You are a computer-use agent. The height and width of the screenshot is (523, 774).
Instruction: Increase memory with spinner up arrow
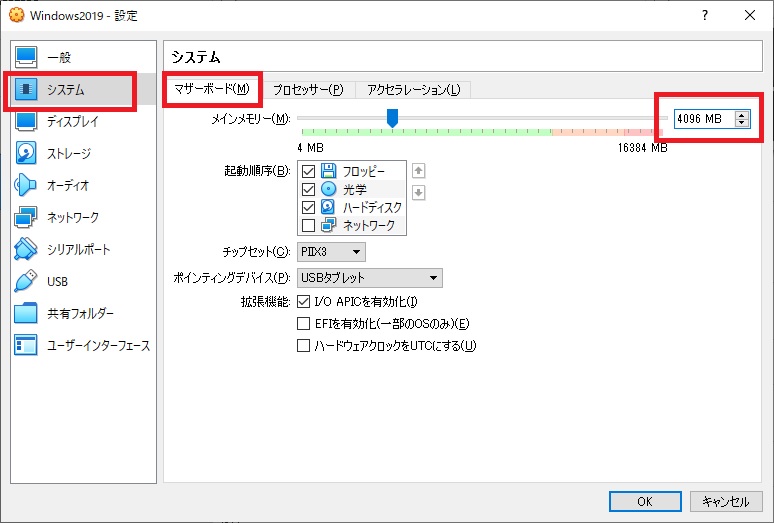(x=741, y=115)
